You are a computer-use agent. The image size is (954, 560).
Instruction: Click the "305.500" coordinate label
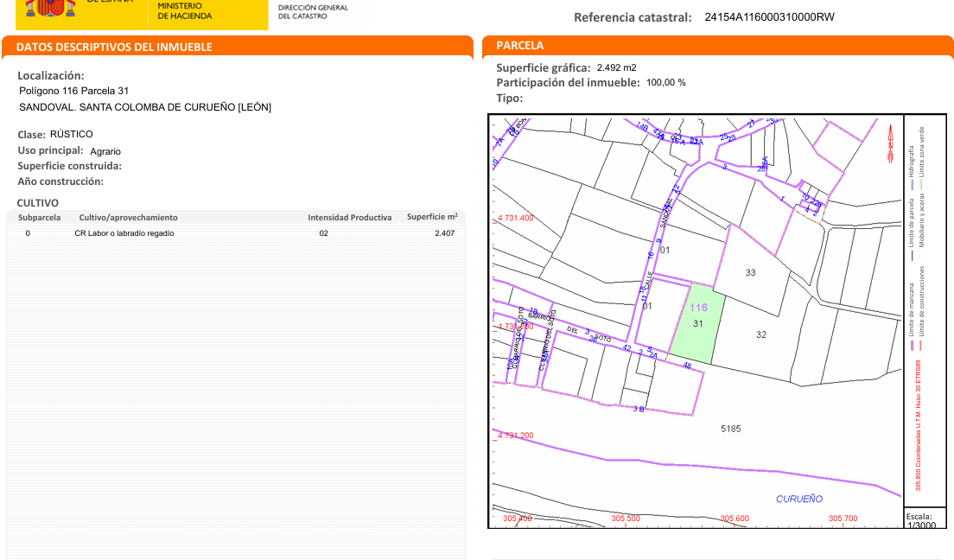point(626,519)
